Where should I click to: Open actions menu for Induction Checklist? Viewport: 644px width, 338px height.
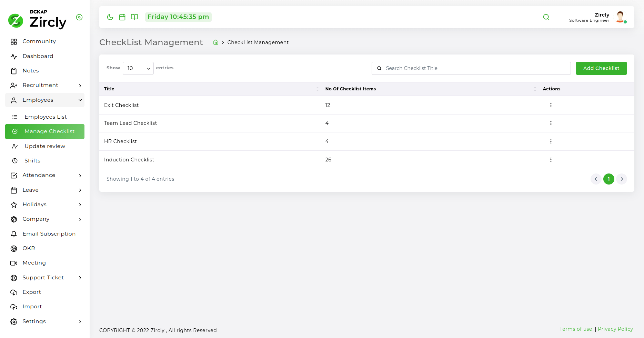551,160
